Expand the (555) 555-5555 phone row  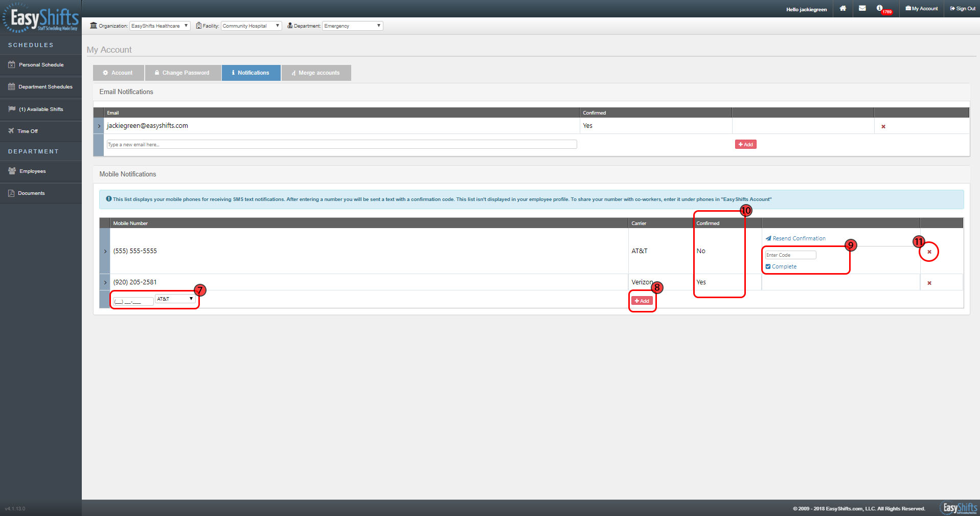(105, 251)
